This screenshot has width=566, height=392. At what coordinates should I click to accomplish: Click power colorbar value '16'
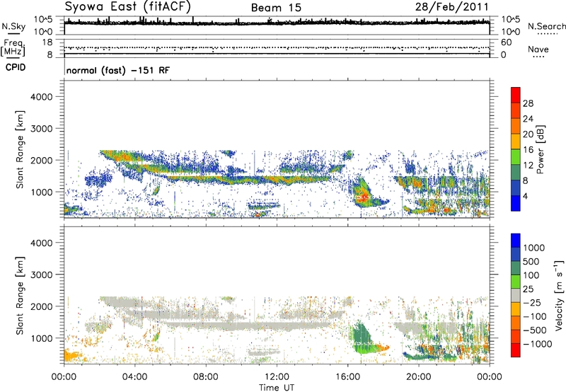(528, 150)
